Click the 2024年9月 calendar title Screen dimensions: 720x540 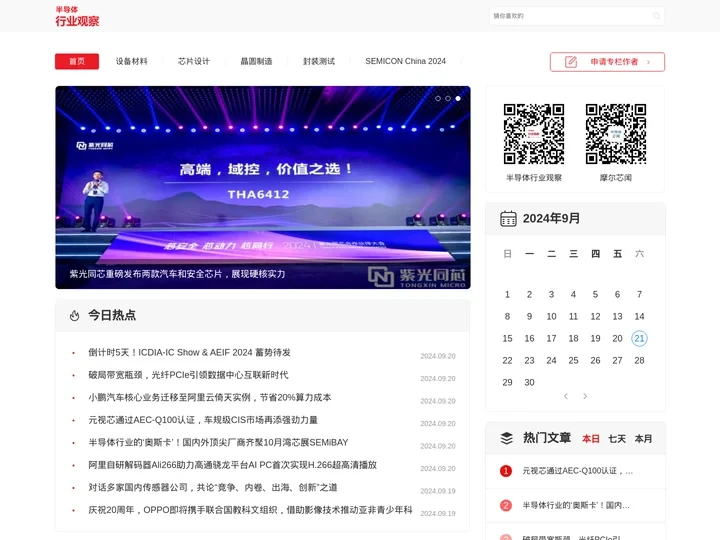pyautogui.click(x=551, y=219)
